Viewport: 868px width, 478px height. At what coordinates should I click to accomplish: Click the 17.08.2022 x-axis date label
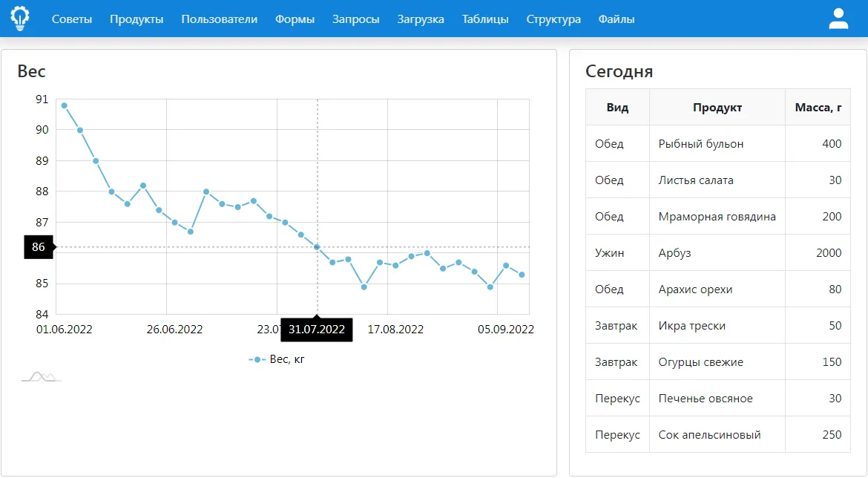coord(395,330)
